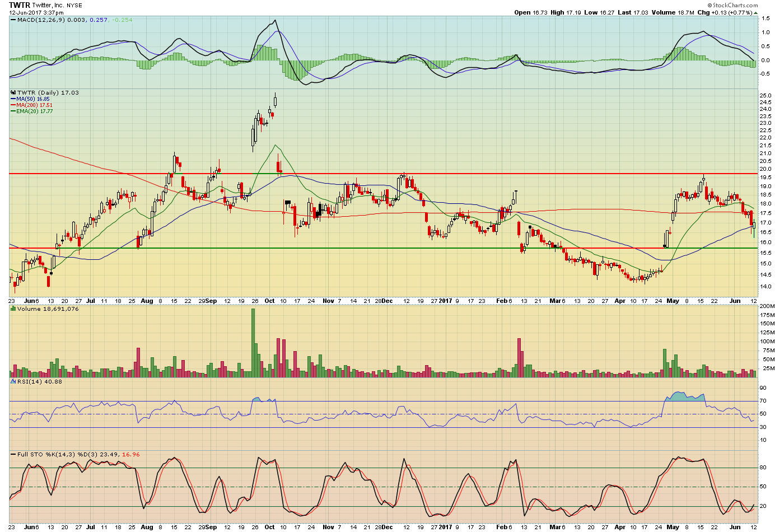Click the 2017 year marker on price axis
The height and width of the screenshot is (532, 784).
pyautogui.click(x=445, y=301)
